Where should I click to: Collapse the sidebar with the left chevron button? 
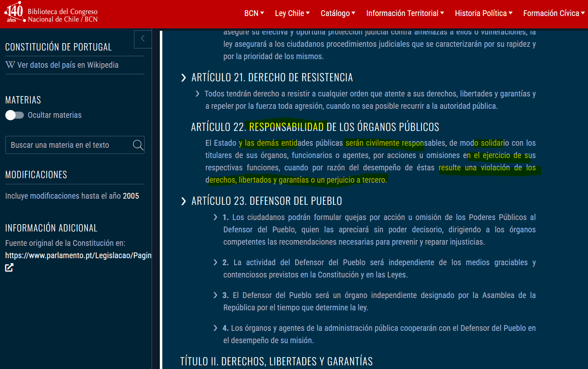143,39
